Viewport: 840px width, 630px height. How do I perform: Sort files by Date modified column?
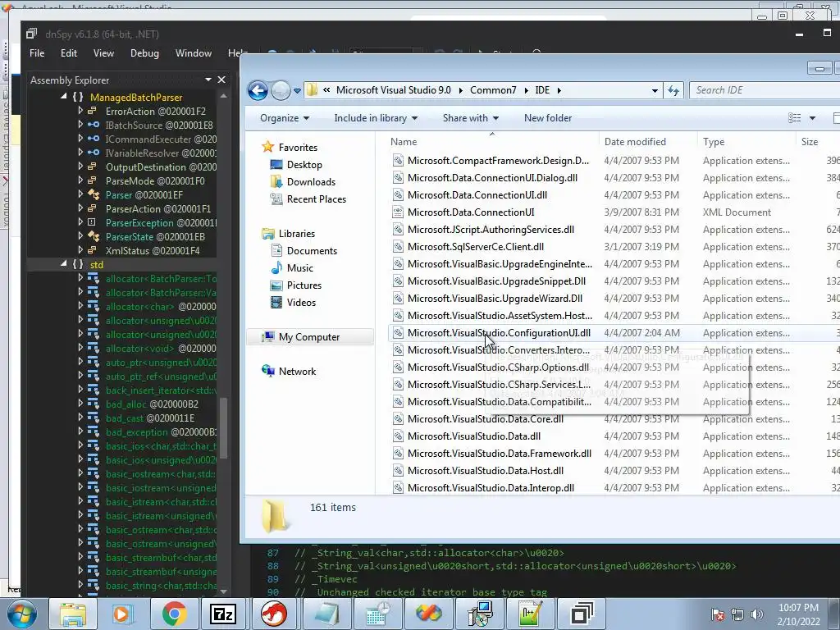(649, 141)
